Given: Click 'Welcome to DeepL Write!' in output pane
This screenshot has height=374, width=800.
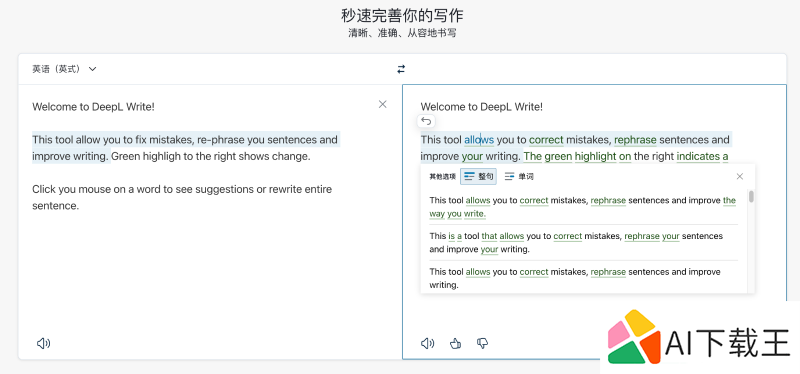Looking at the screenshot, I should (482, 107).
